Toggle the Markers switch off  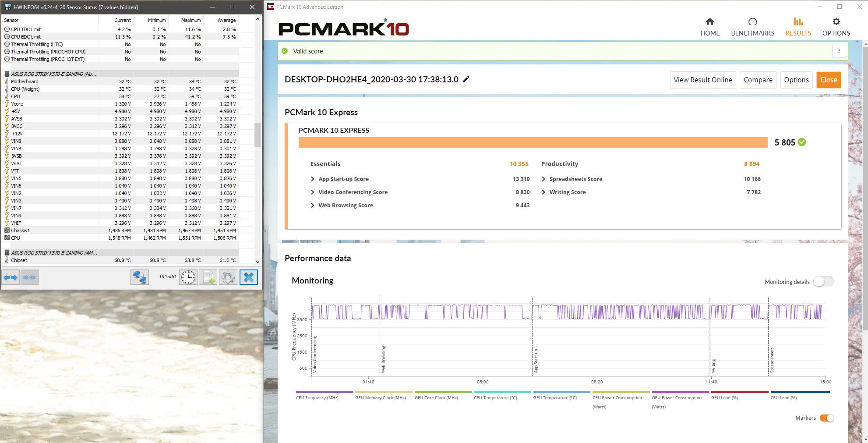(827, 418)
